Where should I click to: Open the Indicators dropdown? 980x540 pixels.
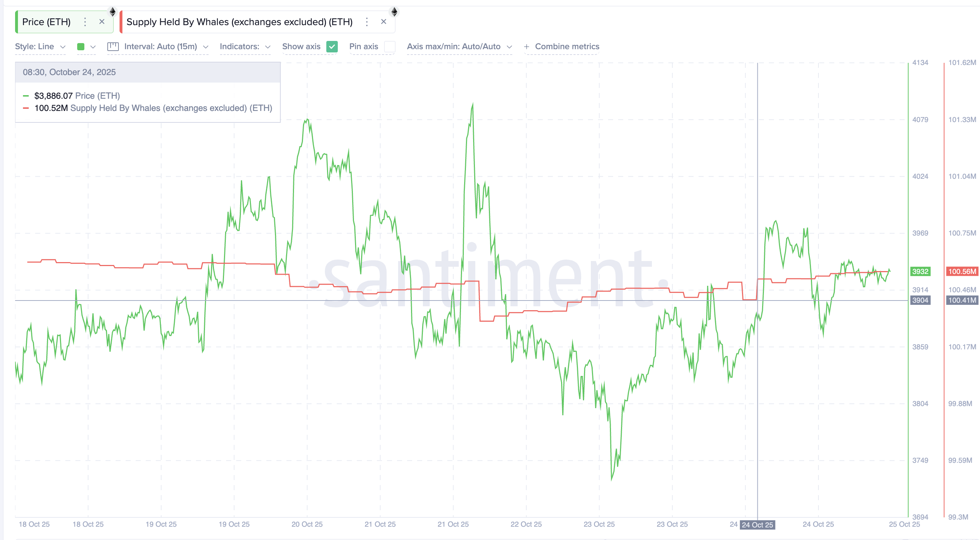click(x=246, y=46)
